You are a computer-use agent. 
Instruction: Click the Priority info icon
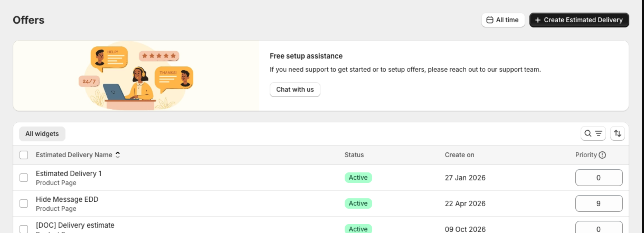click(x=602, y=155)
